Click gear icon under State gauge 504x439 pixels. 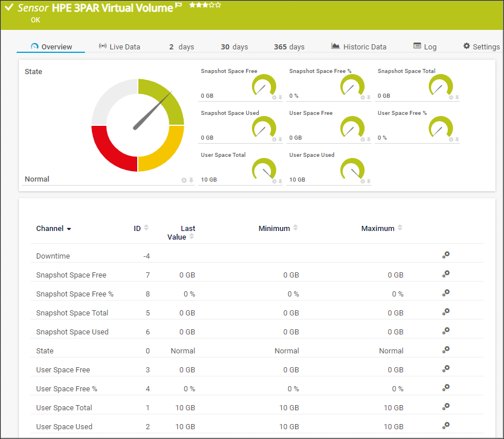tap(184, 180)
